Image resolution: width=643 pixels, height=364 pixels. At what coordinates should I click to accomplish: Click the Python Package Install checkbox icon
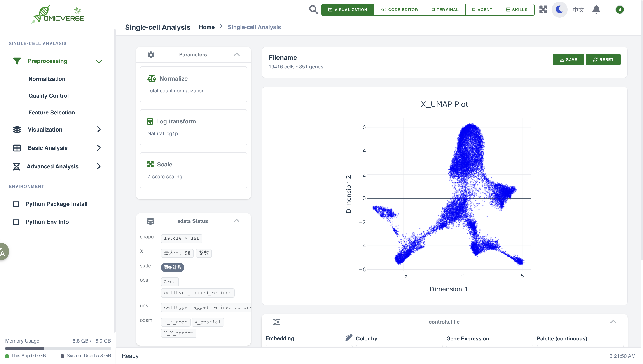click(x=16, y=204)
